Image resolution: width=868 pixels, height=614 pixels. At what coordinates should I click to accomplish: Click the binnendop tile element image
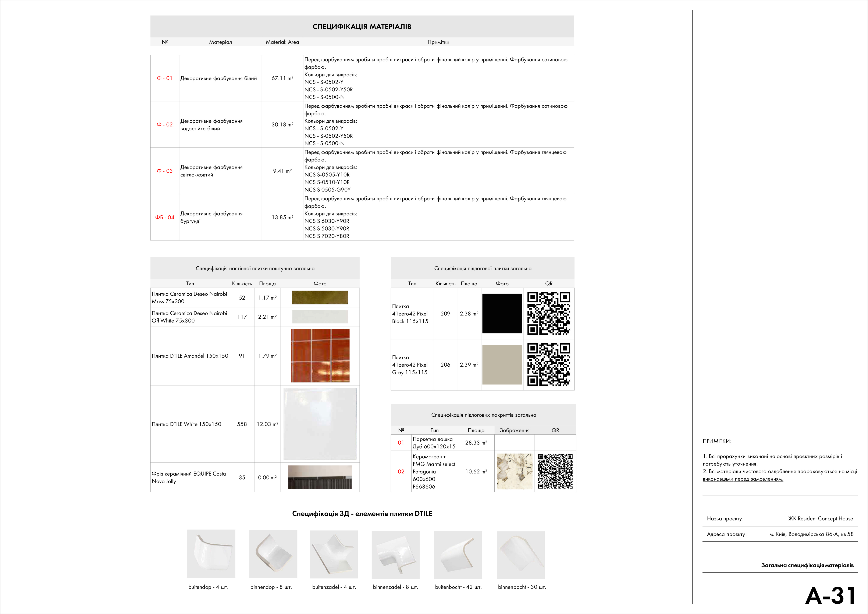[273, 554]
